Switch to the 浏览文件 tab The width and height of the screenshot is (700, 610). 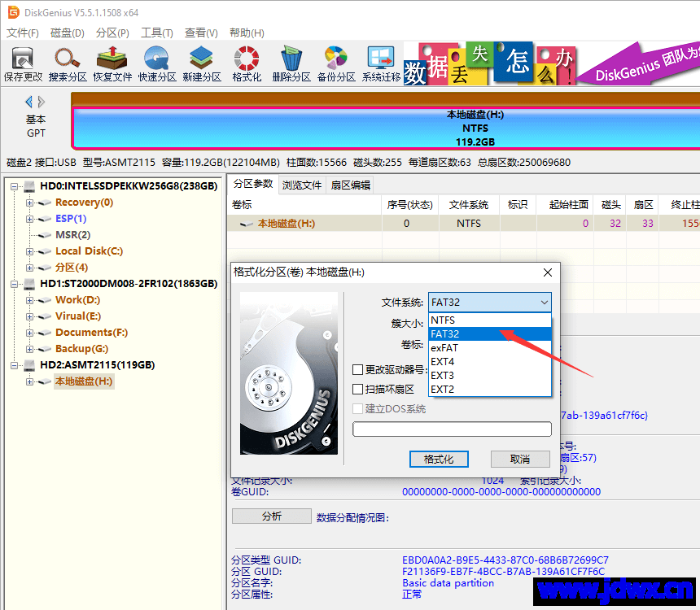[x=302, y=185]
